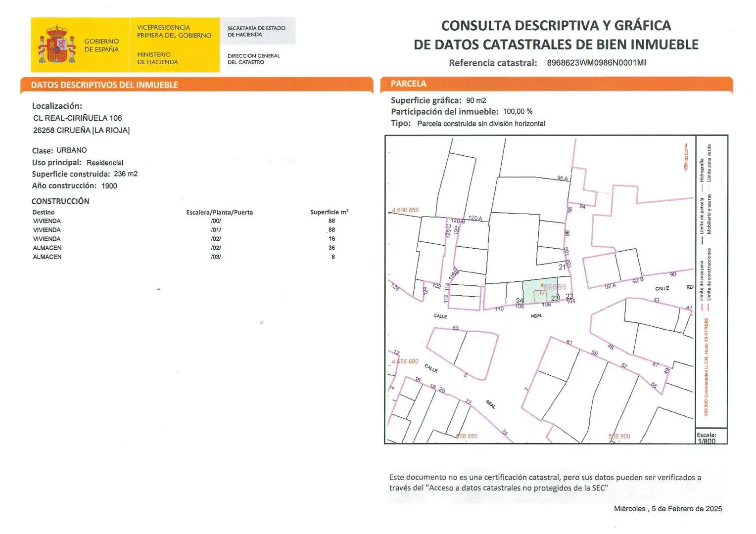Click the 4.696.650 coordinate label on the map
The height and width of the screenshot is (534, 756).
[x=405, y=210]
